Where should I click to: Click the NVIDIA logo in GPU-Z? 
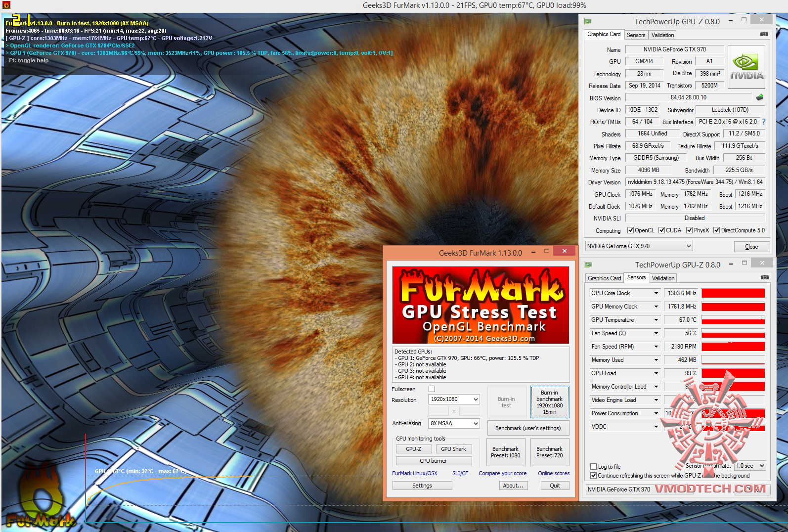coord(746,67)
